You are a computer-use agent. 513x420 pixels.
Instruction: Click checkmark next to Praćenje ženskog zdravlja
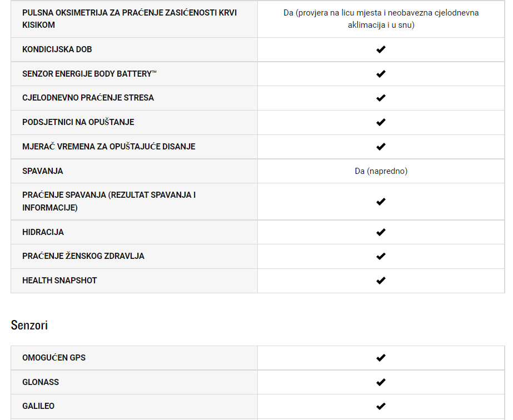pyautogui.click(x=381, y=256)
